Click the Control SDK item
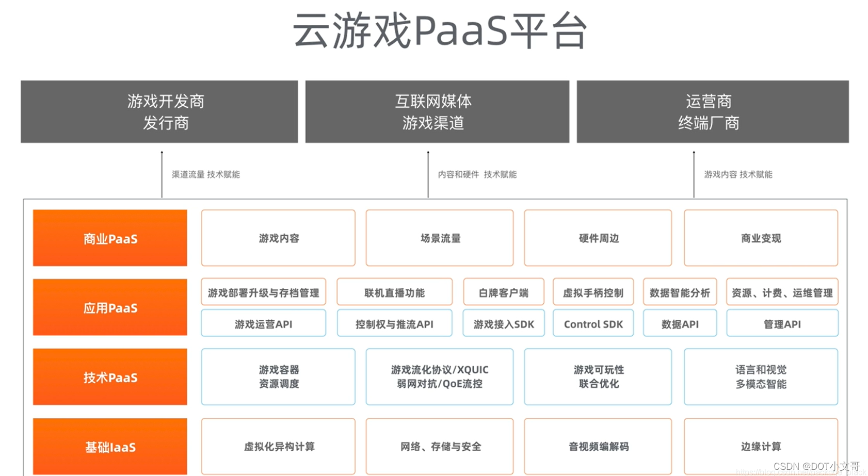868x476 pixels. pyautogui.click(x=592, y=324)
